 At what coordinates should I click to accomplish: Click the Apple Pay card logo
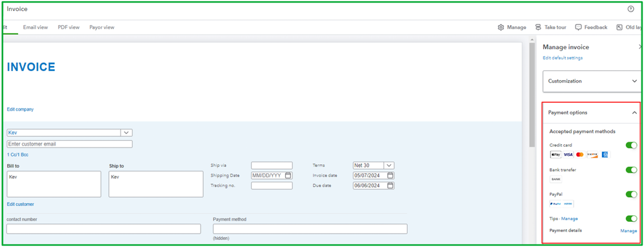point(556,155)
